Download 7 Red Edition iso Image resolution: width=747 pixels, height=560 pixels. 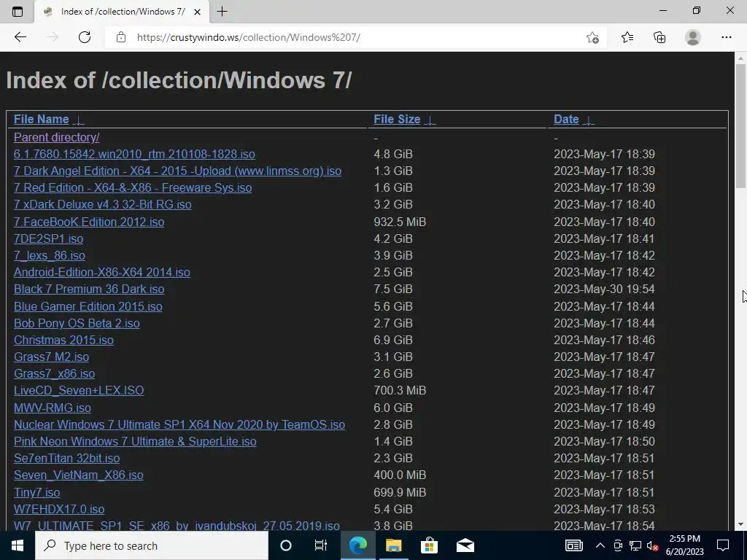pyautogui.click(x=133, y=187)
